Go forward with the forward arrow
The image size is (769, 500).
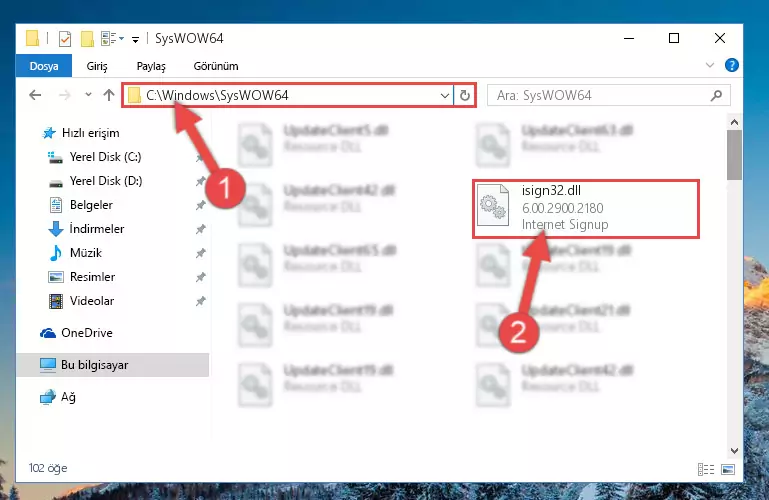point(64,95)
